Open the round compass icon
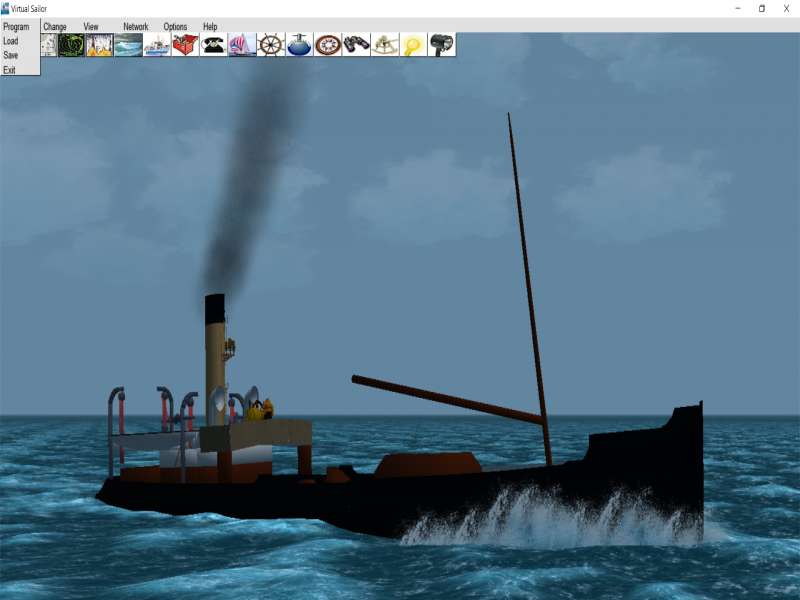The height and width of the screenshot is (600, 800). (x=328, y=45)
